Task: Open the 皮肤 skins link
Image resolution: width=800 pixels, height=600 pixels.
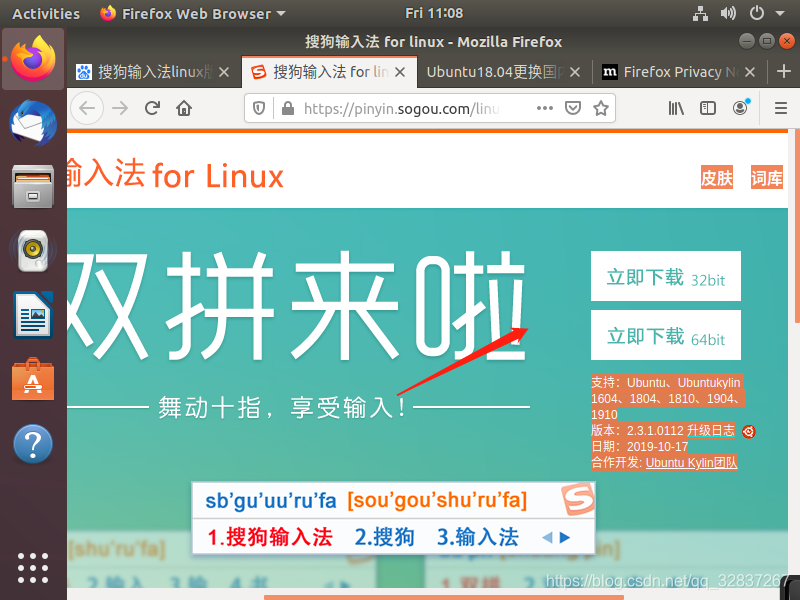Action: pyautogui.click(x=716, y=178)
